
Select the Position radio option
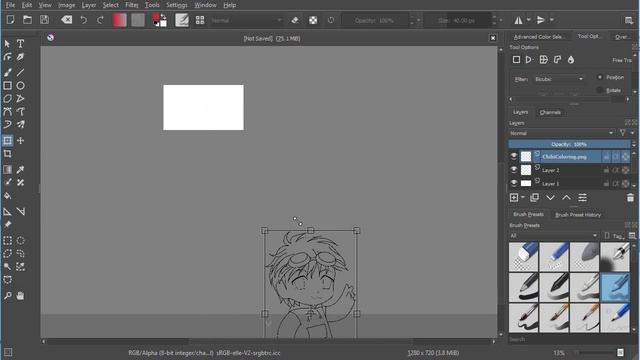coord(600,77)
